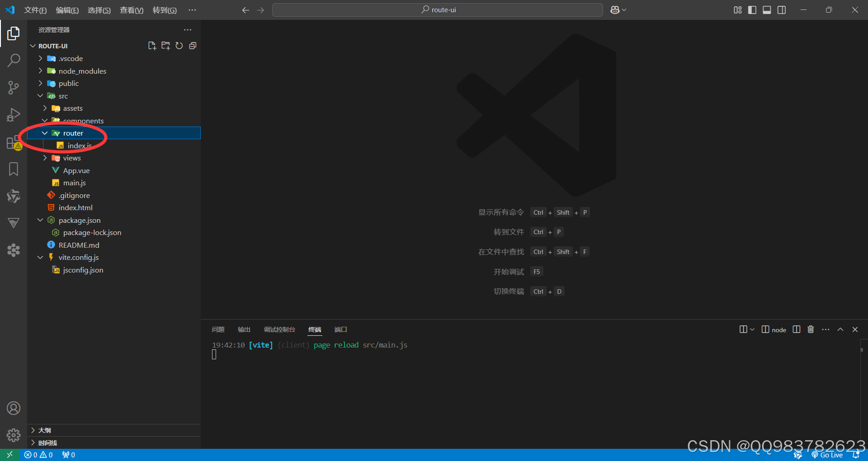Open the Manage gear icon

[14, 435]
